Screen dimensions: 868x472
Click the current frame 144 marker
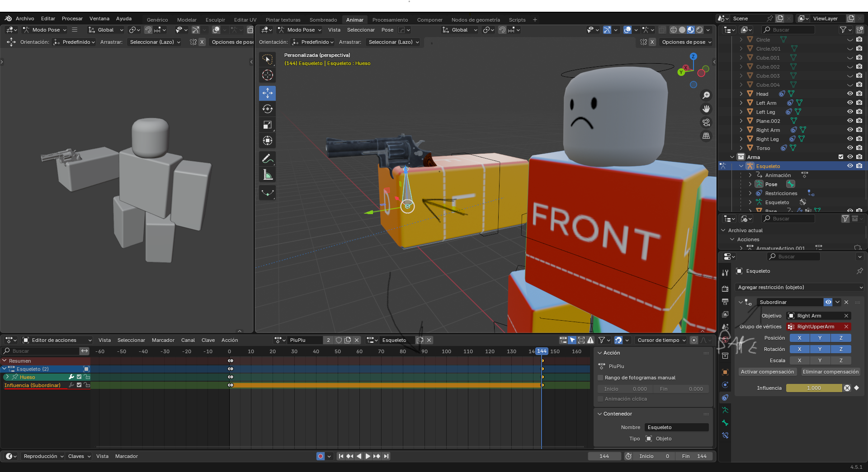pos(542,351)
